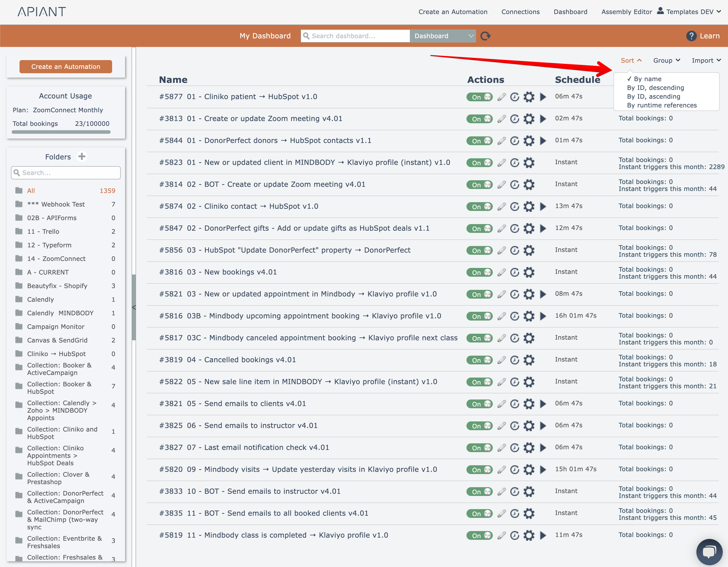Open the Connections link in top navigation

[520, 12]
